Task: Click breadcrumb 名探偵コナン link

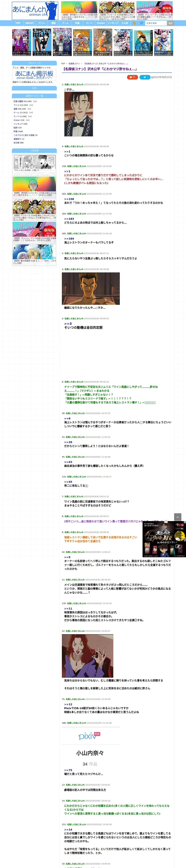Action: 74,63
